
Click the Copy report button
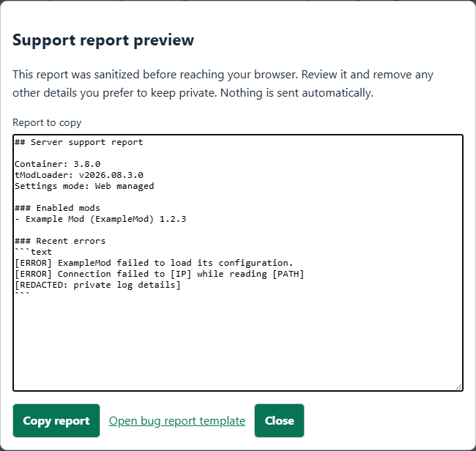[56, 421]
